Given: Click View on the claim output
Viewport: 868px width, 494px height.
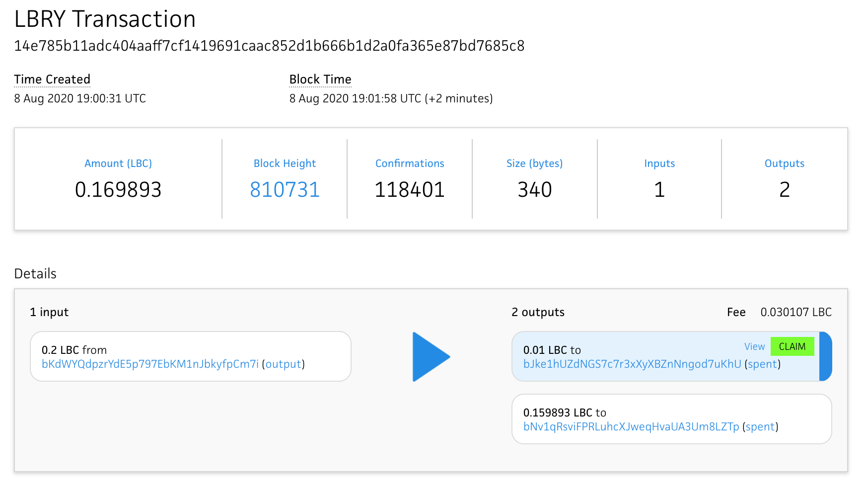Looking at the screenshot, I should [x=754, y=346].
